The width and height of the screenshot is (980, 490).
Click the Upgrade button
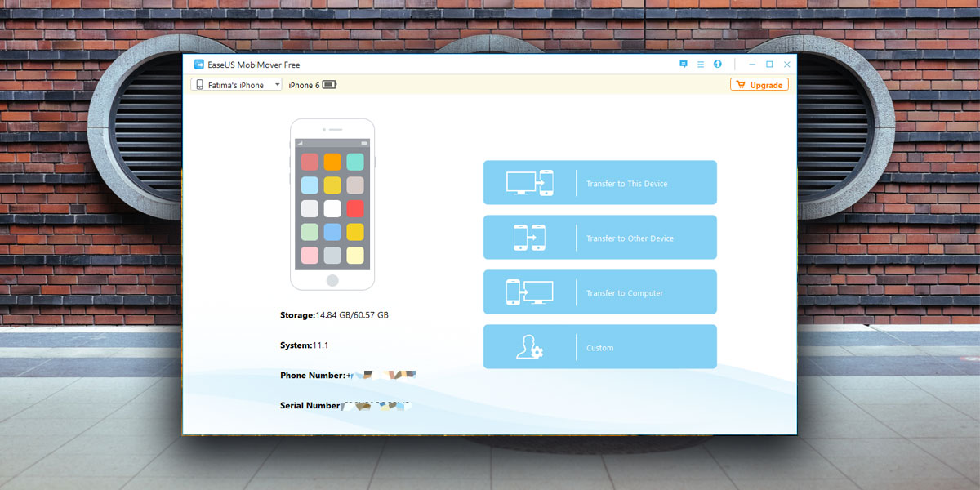(759, 85)
